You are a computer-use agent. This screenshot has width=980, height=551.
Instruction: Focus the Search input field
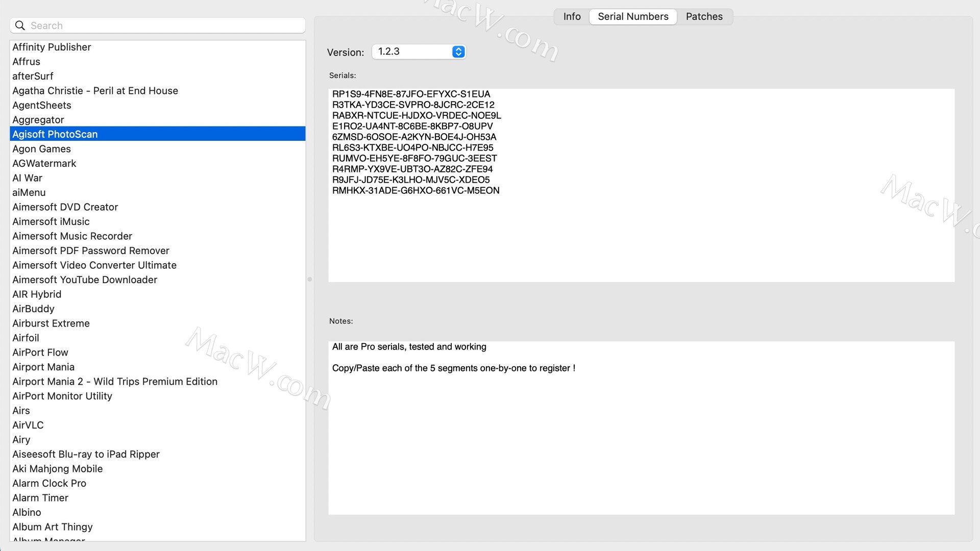pos(158,26)
